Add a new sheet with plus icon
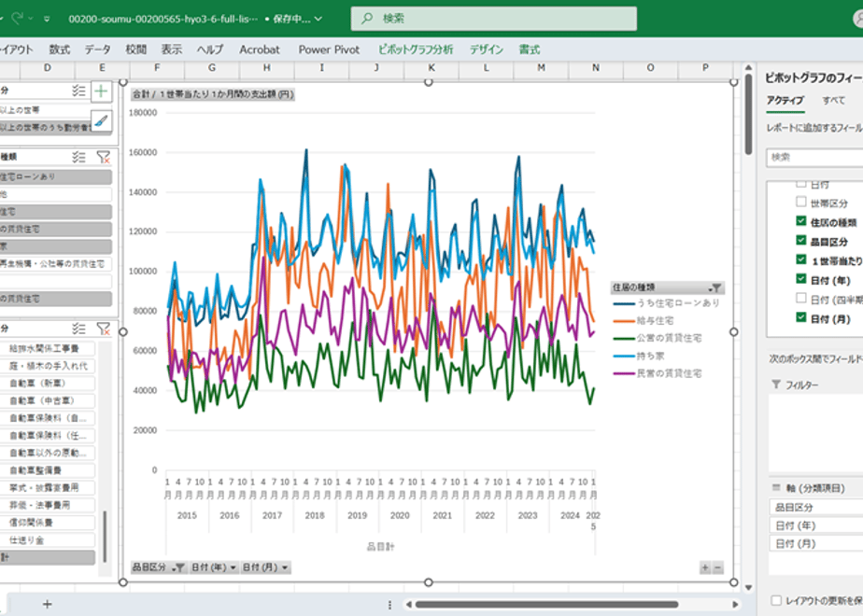Image resolution: width=863 pixels, height=616 pixels. point(48,604)
